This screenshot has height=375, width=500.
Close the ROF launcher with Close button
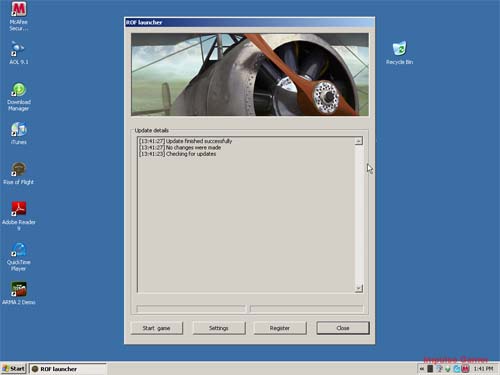pyautogui.click(x=343, y=328)
